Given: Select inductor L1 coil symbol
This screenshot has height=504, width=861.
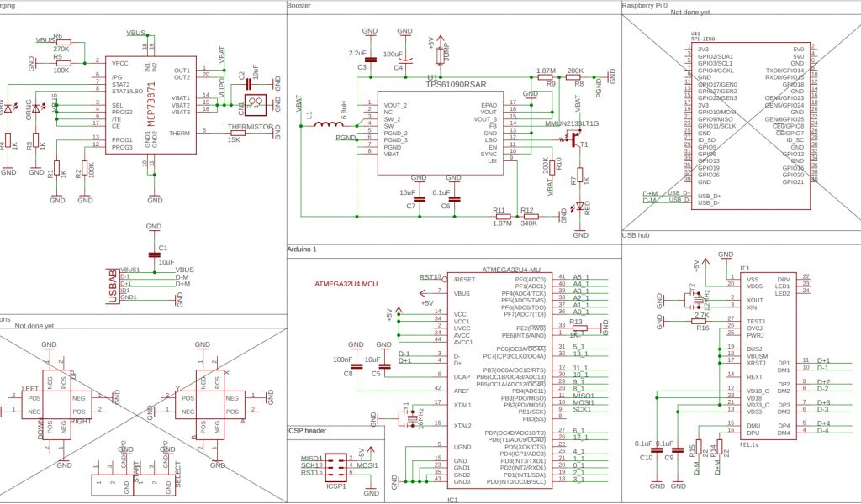Looking at the screenshot, I should [x=330, y=128].
